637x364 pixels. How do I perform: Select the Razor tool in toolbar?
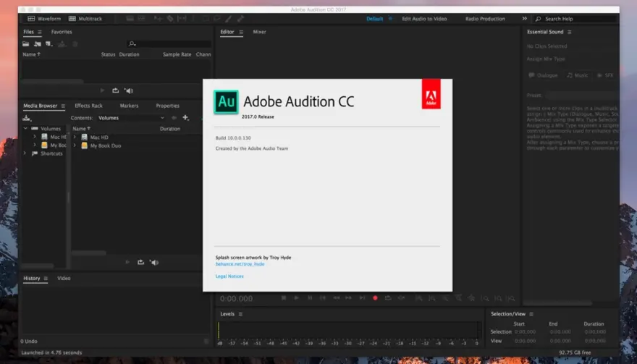point(170,19)
